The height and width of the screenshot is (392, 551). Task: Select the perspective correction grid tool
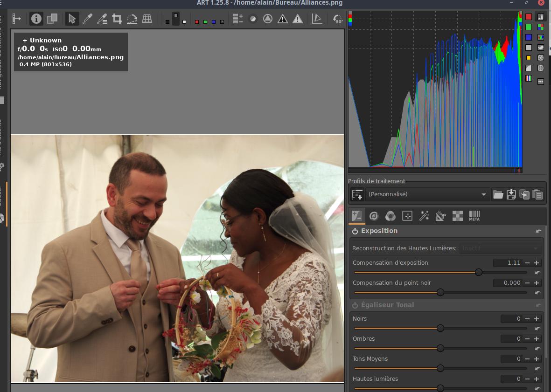[x=147, y=19]
